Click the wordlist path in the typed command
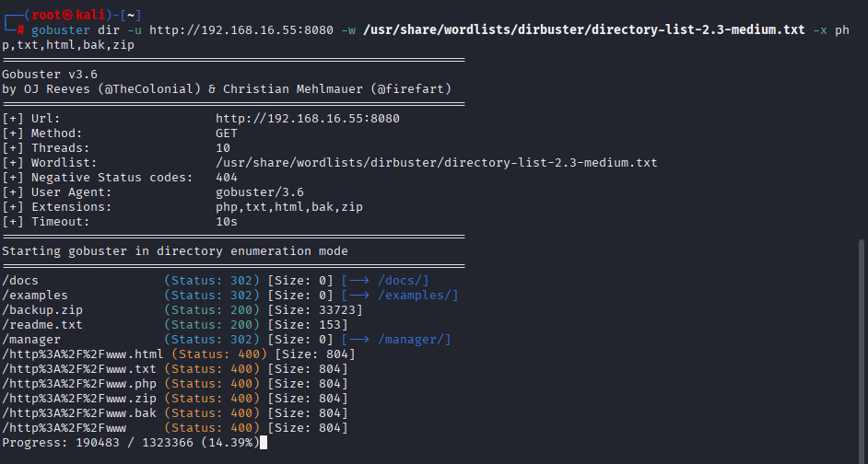This screenshot has width=868, height=464. coord(584,29)
